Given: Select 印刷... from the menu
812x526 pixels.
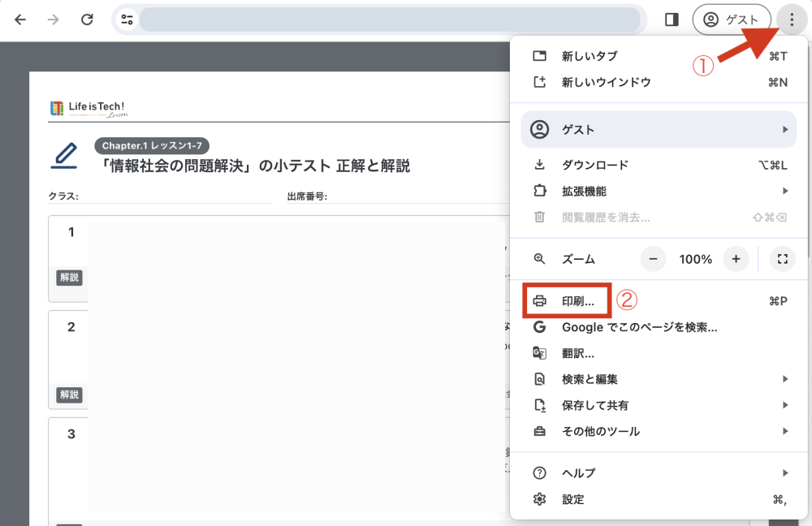Looking at the screenshot, I should [578, 301].
